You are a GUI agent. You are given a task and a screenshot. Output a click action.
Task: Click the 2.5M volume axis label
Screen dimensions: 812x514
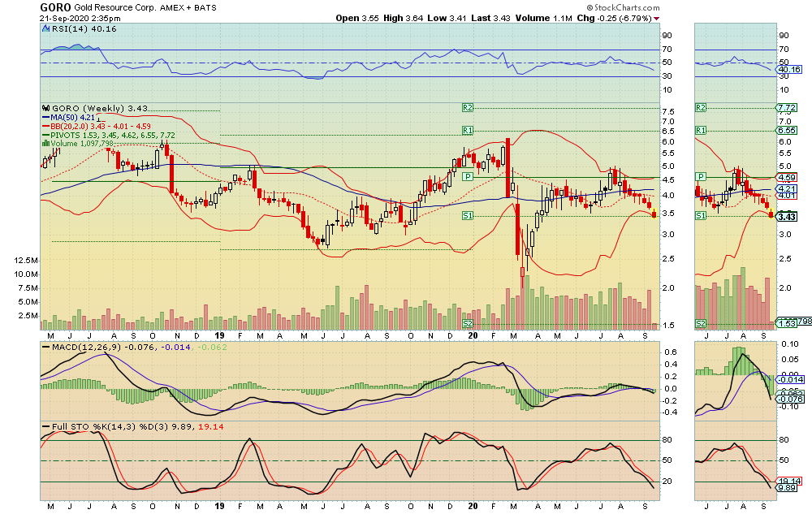(x=28, y=315)
